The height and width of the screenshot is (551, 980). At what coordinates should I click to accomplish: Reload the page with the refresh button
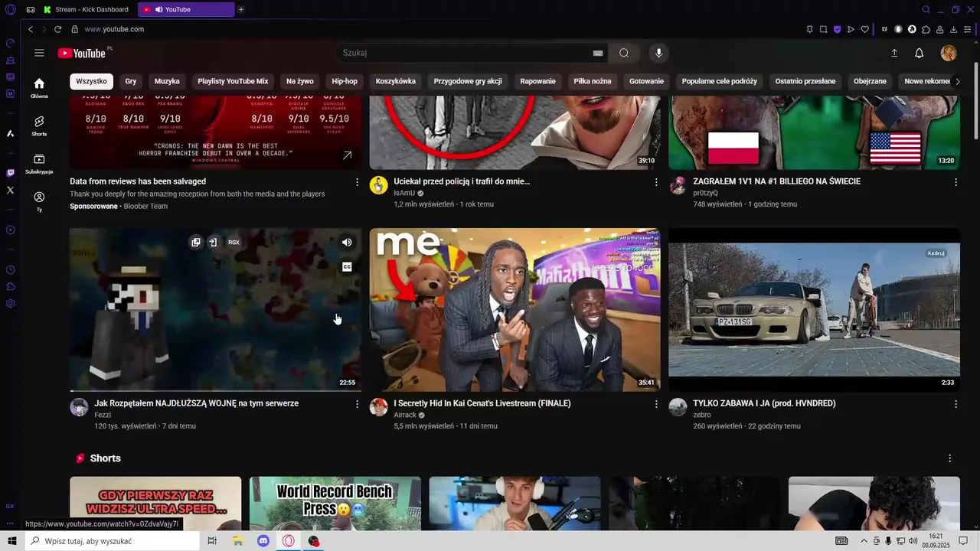(57, 29)
